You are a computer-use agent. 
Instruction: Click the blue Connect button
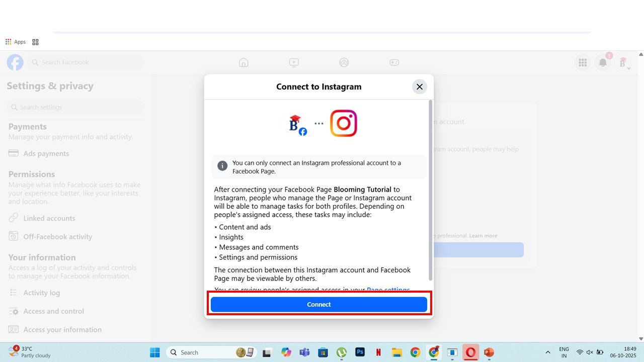318,304
